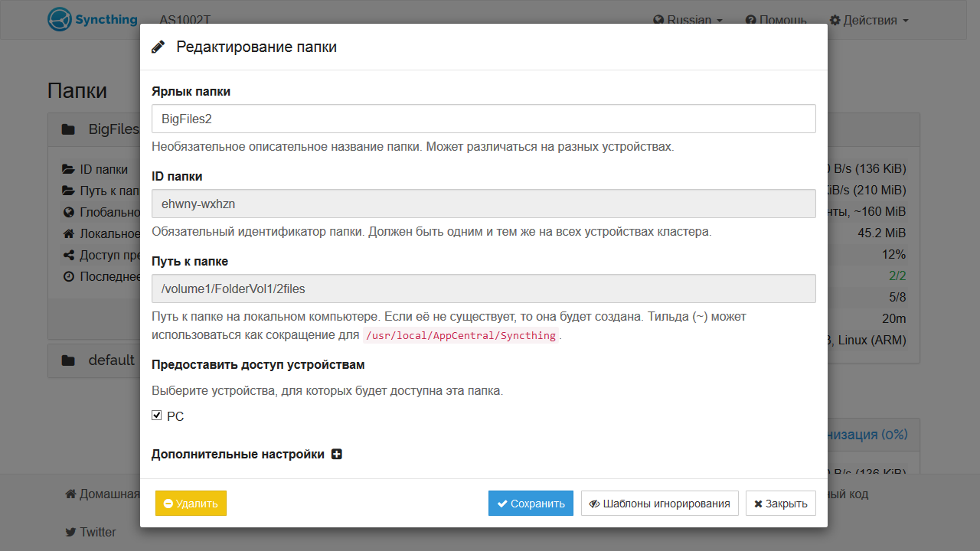This screenshot has height=551, width=980.
Task: Click into the folder label field BigFiles2
Action: (x=483, y=119)
